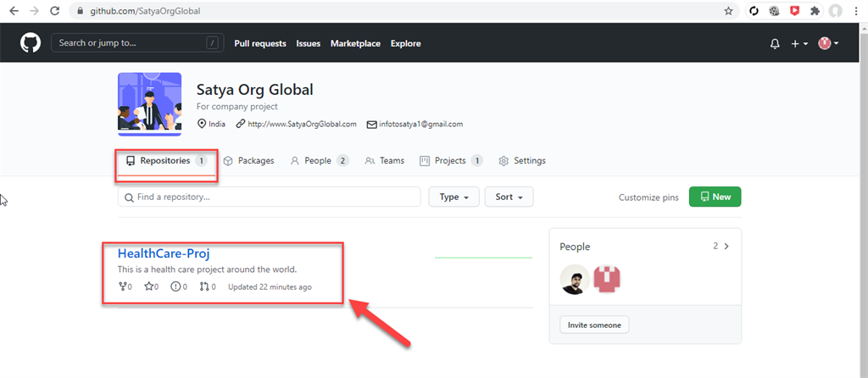Expand the Sort dropdown
The image size is (868, 378).
click(509, 197)
